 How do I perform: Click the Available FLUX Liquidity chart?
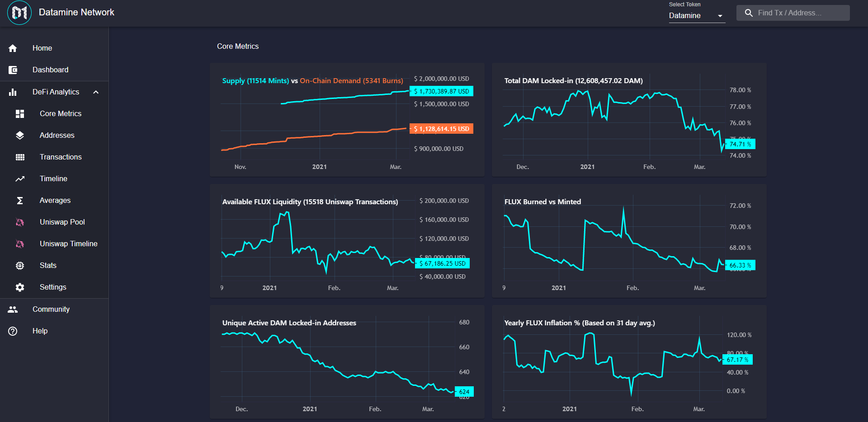[347, 241]
